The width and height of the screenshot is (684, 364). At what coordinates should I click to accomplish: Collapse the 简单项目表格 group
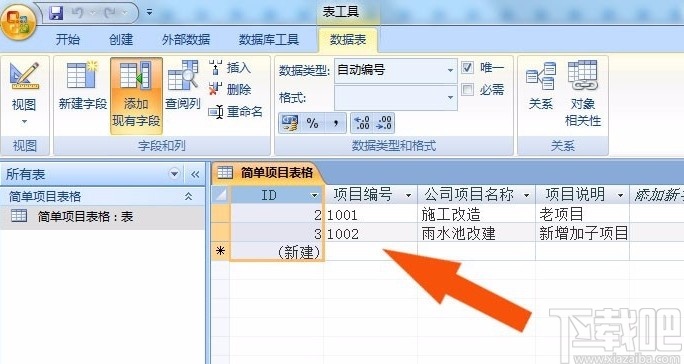[x=188, y=196]
